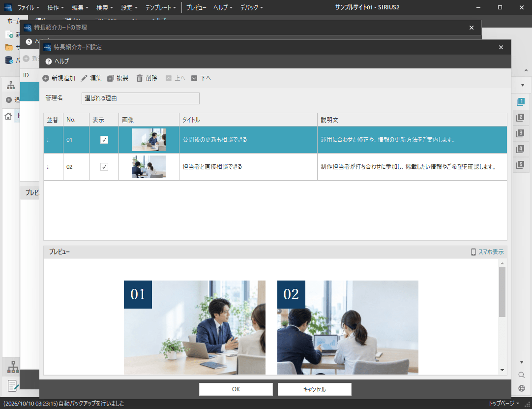Viewport: 532px width, 409px height.
Task: Click the SIRIUS2 app logo in title bar
Action: [8, 7]
